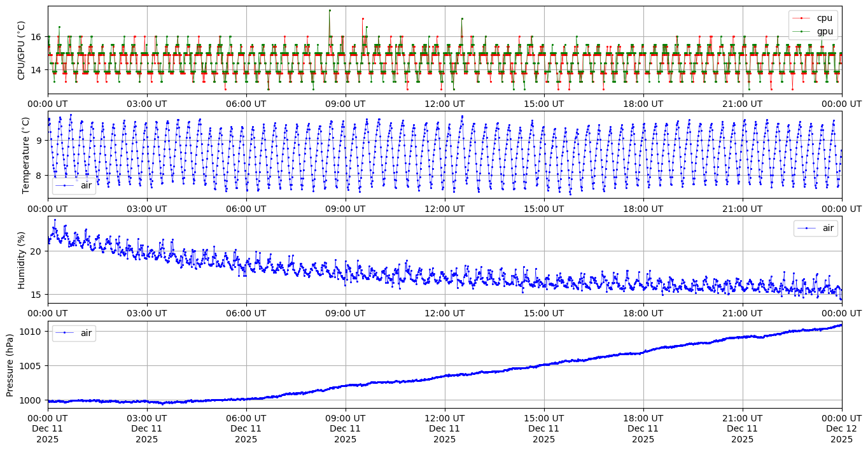868x450 pixels.
Task: Select the "cpu" legend text label
Action: [824, 18]
